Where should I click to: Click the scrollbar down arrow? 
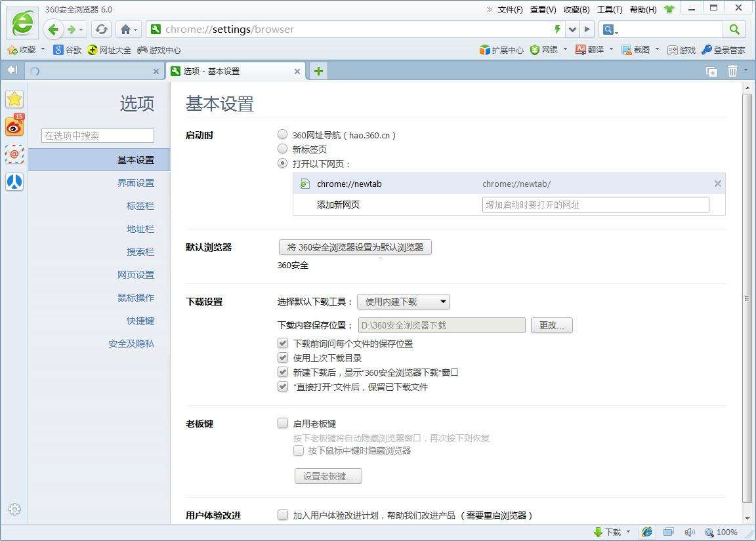(747, 518)
